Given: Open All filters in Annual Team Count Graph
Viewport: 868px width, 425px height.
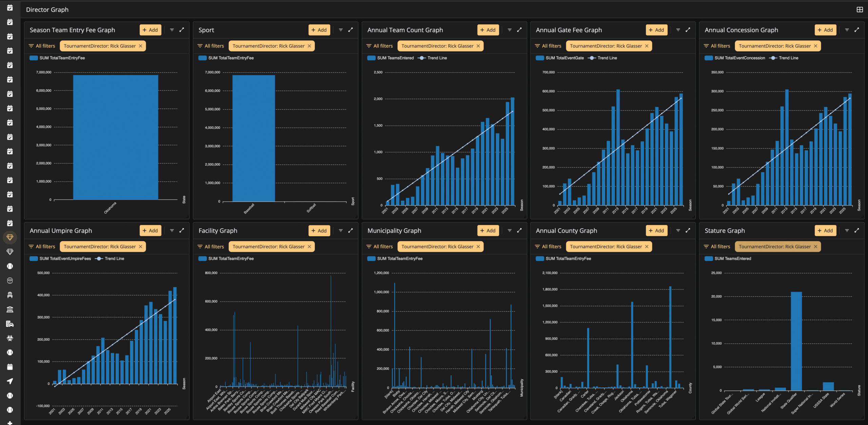Looking at the screenshot, I should tap(380, 46).
